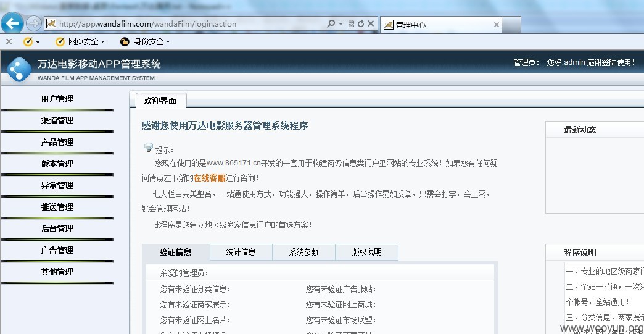Open the address bar search dropdown arrow
Viewport: 644px width, 334px height.
pos(341,24)
